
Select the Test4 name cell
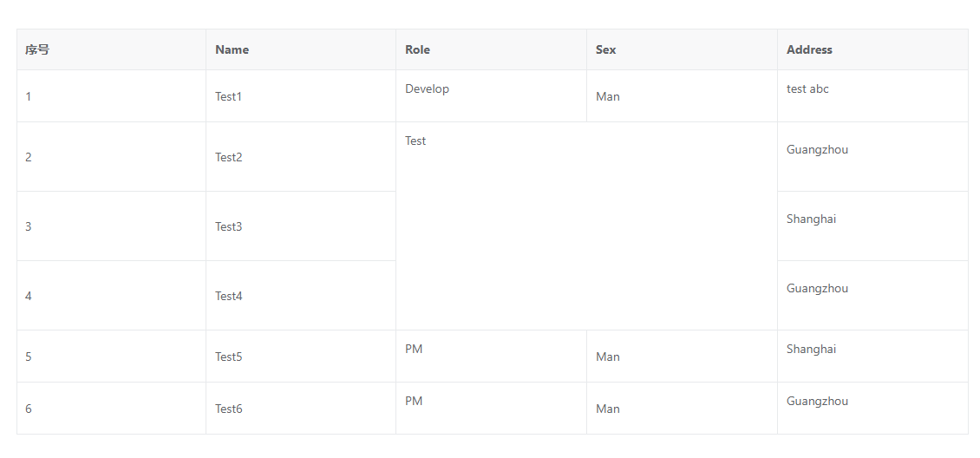pyautogui.click(x=228, y=296)
